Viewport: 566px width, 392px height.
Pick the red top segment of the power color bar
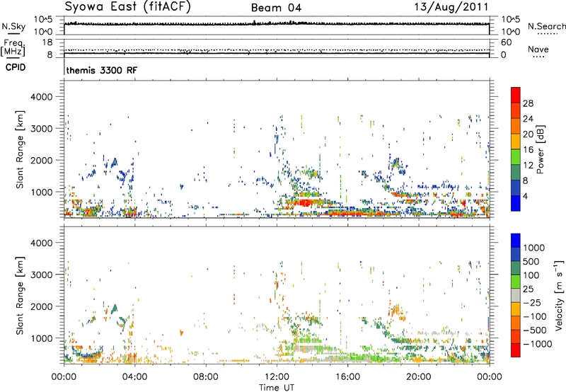(x=516, y=96)
